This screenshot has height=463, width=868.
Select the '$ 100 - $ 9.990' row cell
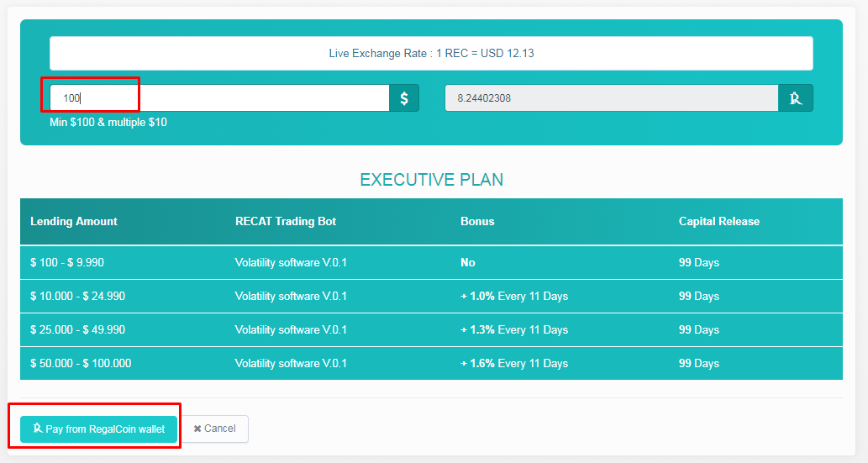pyautogui.click(x=67, y=262)
